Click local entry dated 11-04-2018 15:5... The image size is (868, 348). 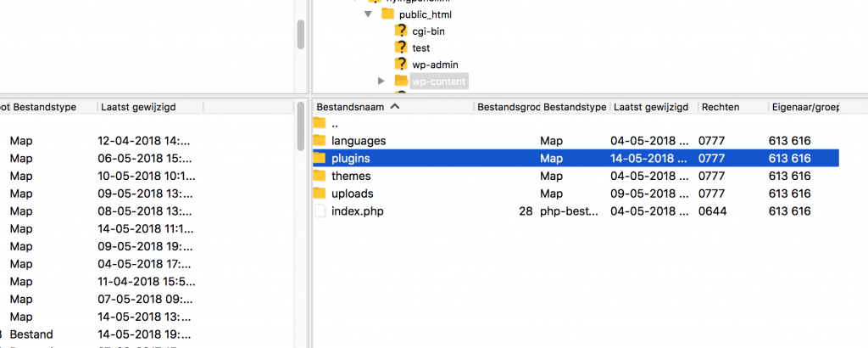[148, 282]
